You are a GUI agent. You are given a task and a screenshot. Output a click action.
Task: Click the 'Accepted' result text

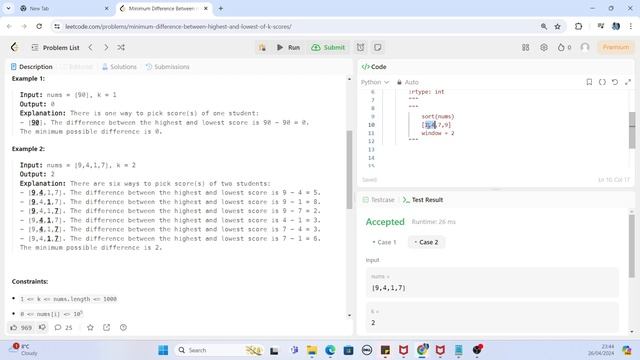coord(385,222)
